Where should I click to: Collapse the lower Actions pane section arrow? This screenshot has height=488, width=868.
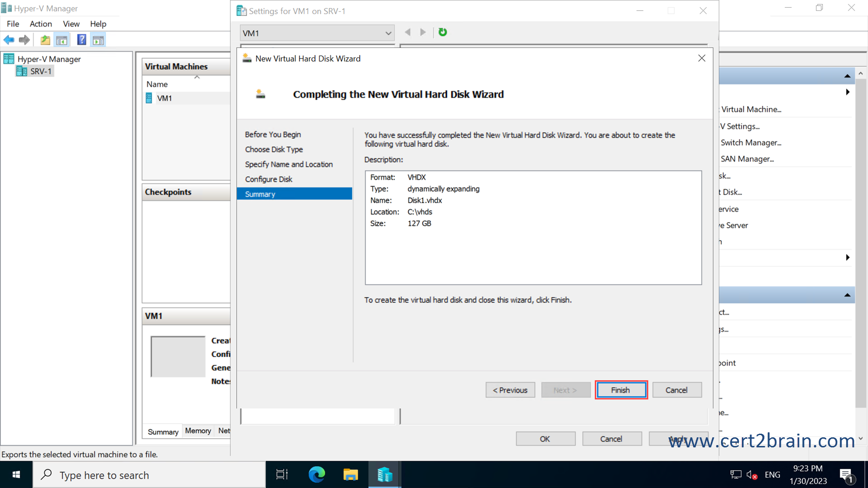tap(847, 295)
